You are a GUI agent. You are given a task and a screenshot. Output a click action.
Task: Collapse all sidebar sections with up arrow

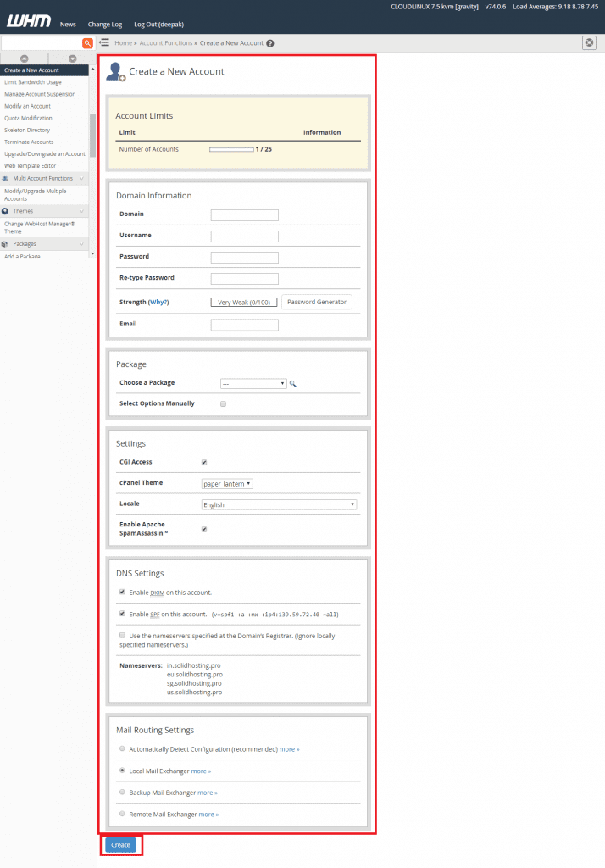[23, 58]
